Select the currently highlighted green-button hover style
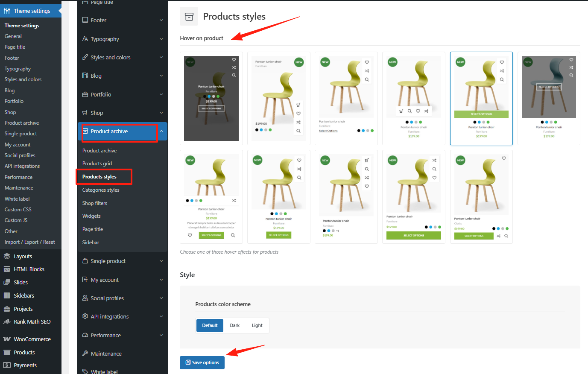588x374 pixels. pyautogui.click(x=481, y=98)
